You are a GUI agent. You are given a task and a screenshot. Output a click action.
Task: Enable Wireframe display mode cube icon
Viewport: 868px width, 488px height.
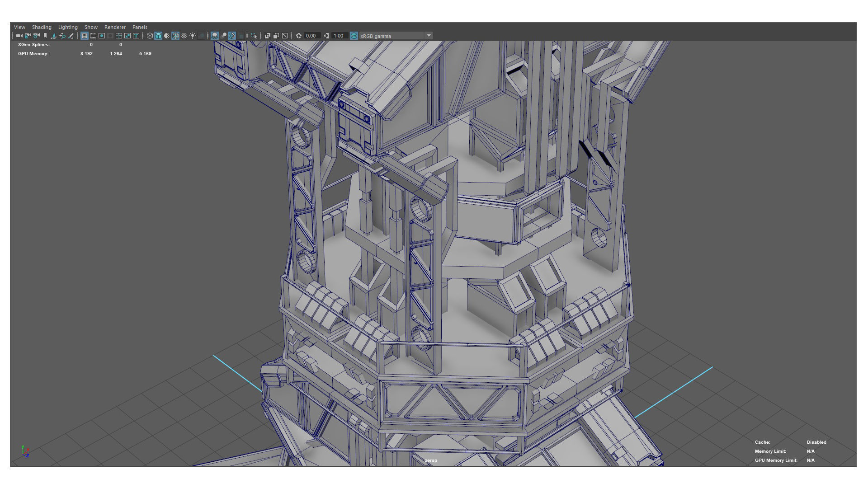pyautogui.click(x=150, y=36)
